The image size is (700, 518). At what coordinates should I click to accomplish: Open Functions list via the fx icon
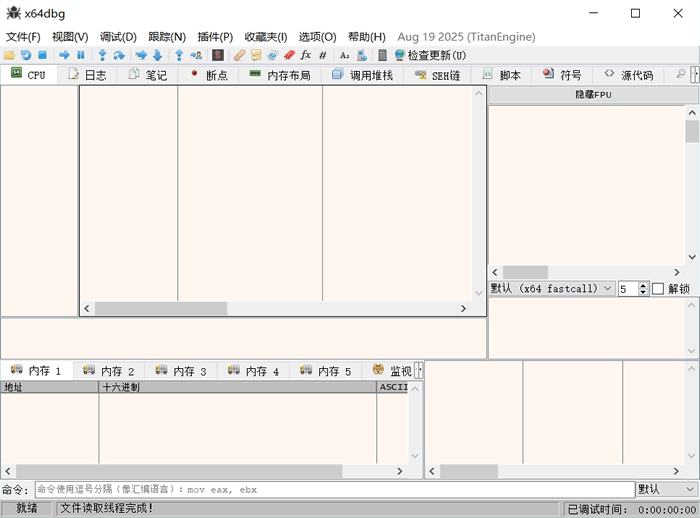click(306, 55)
